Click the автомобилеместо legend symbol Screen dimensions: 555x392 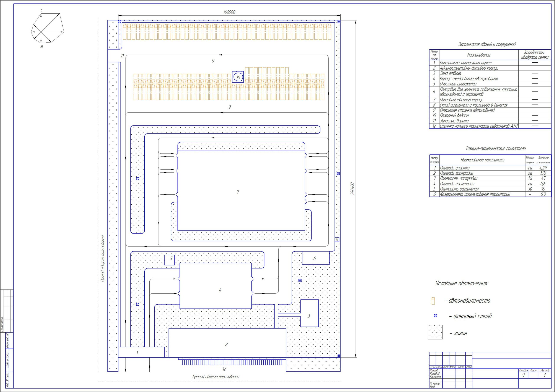click(433, 301)
